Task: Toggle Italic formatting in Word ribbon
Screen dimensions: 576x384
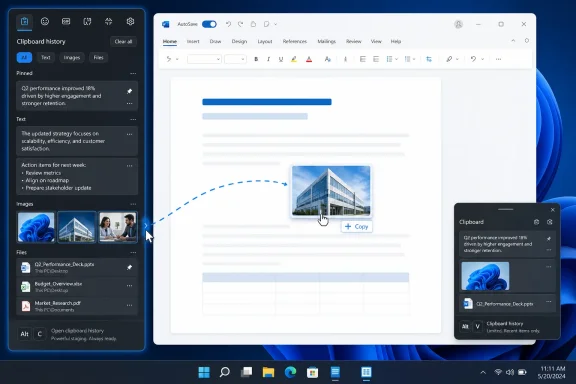Action: click(x=269, y=59)
